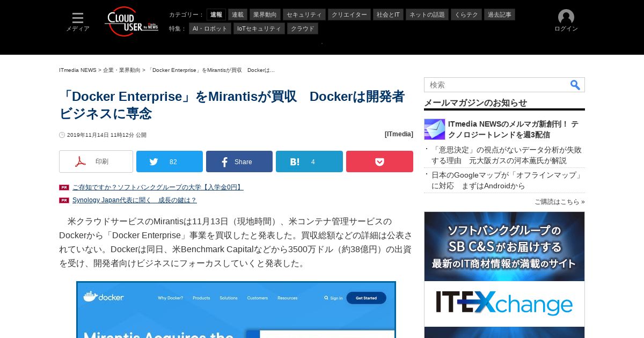644x338 pixels.
Task: Click the [ITmedia] source label
Action: 399,134
